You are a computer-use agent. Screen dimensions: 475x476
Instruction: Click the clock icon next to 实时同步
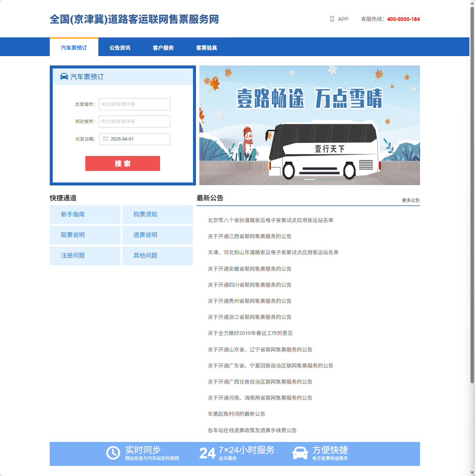point(113,453)
